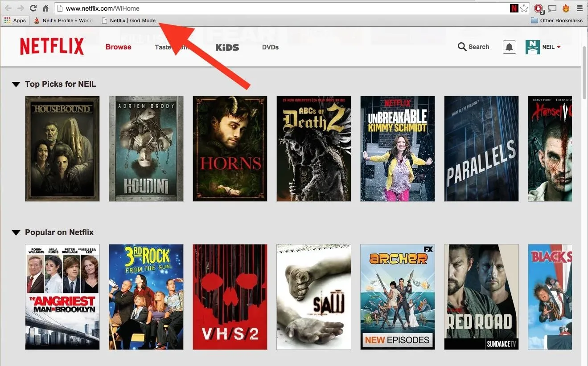Open the orange flame extension icon

566,8
